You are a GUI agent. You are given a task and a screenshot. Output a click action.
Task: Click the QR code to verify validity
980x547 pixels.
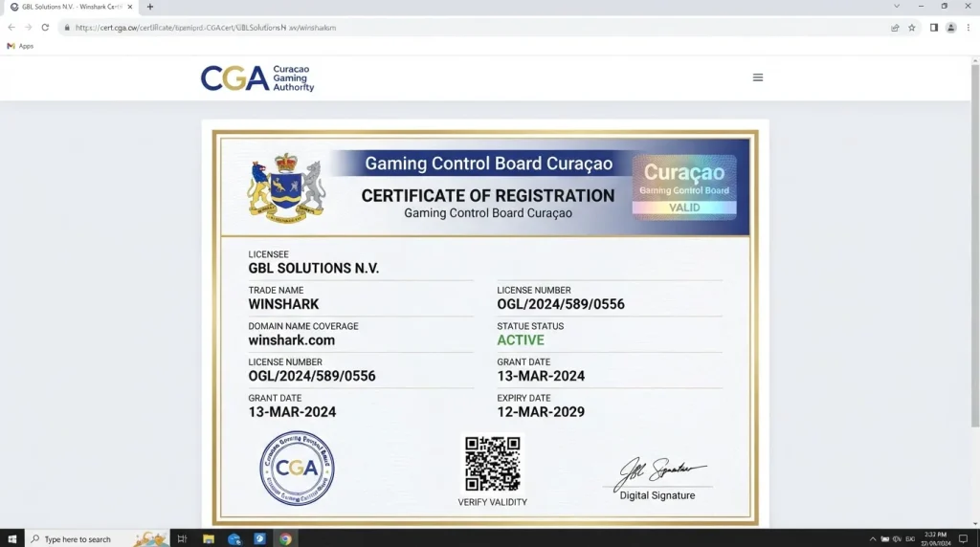click(493, 464)
